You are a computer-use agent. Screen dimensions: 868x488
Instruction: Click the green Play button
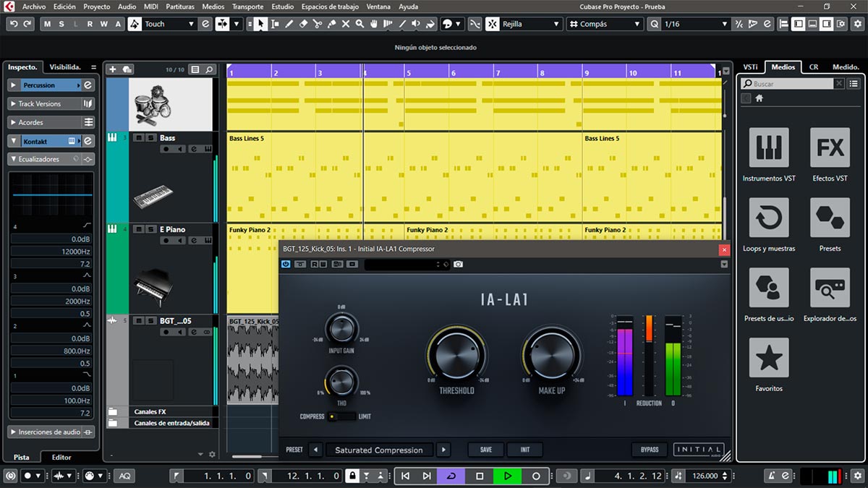508,476
